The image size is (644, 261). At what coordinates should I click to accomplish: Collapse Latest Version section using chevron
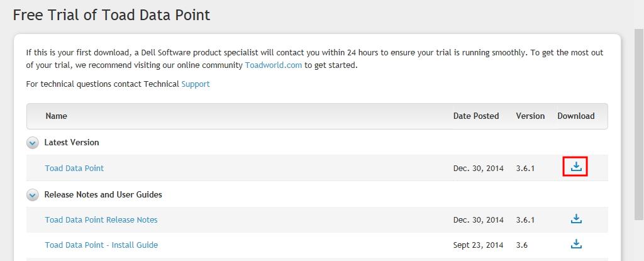click(x=33, y=143)
